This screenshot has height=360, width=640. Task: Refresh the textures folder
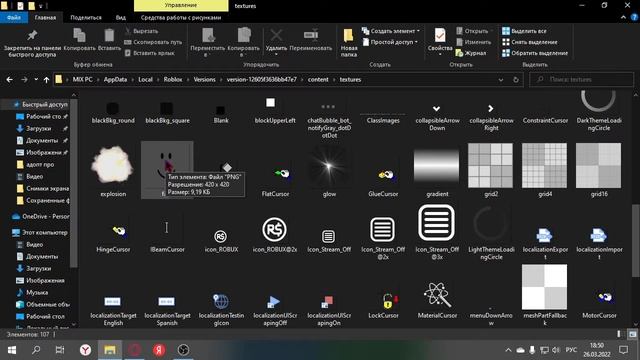(x=516, y=80)
